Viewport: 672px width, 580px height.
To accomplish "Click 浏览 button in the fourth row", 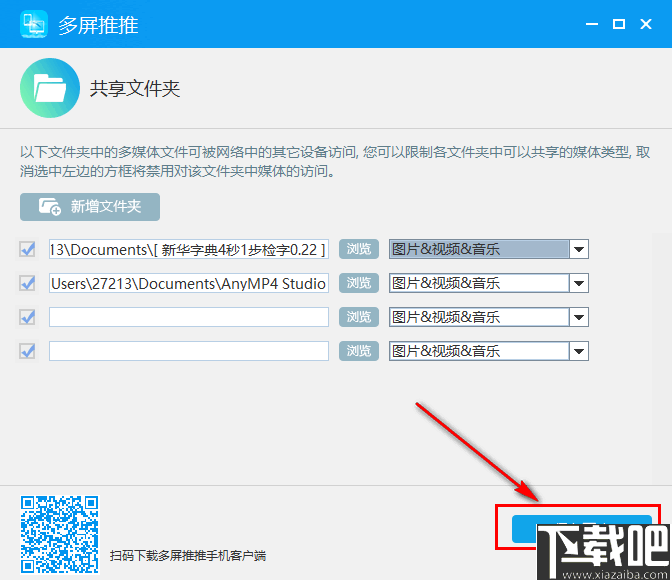I will point(359,351).
